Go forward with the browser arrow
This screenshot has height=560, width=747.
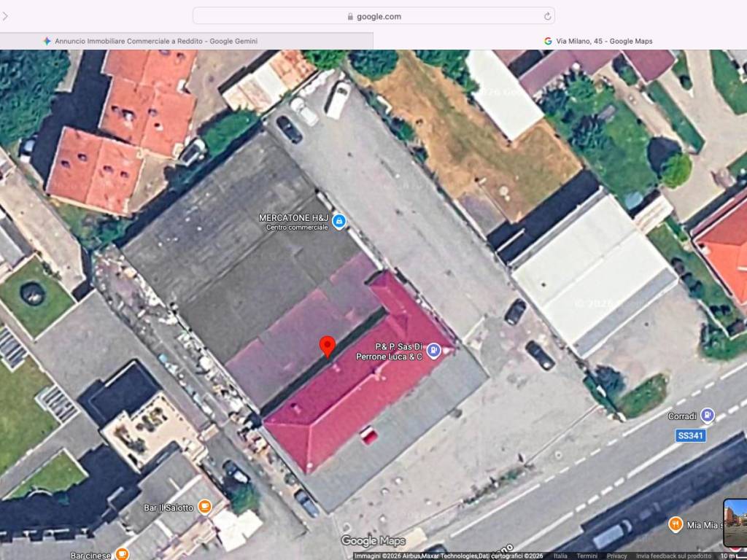(5, 16)
